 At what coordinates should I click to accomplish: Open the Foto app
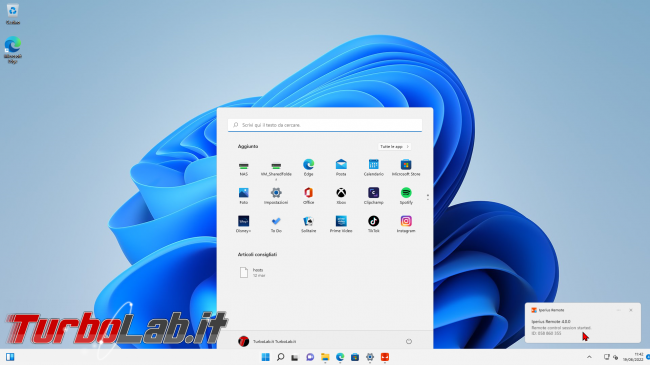[243, 196]
